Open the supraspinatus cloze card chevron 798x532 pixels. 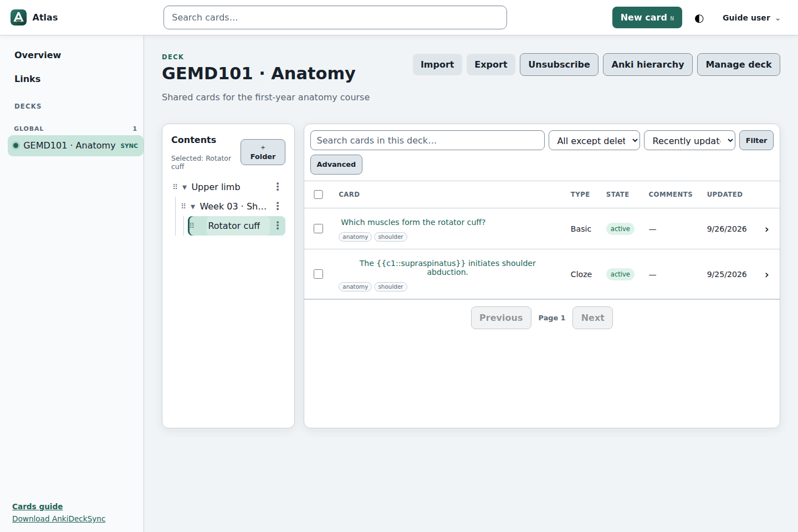767,275
